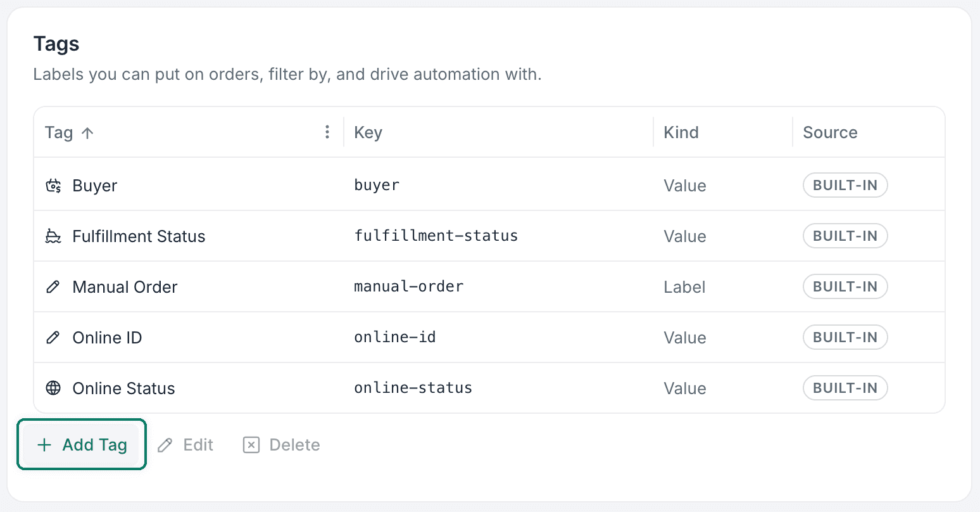The width and height of the screenshot is (980, 512).
Task: Click the Delete button
Action: (281, 445)
